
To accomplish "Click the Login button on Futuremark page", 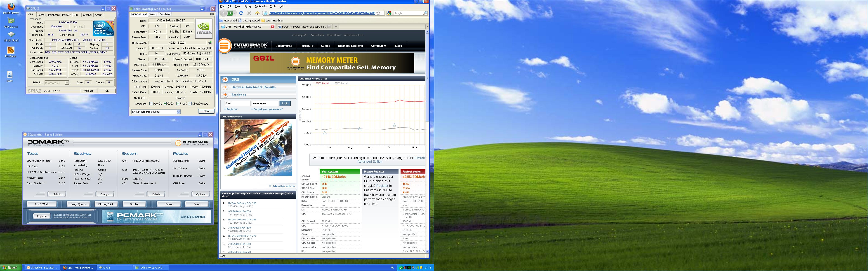I will coord(285,103).
